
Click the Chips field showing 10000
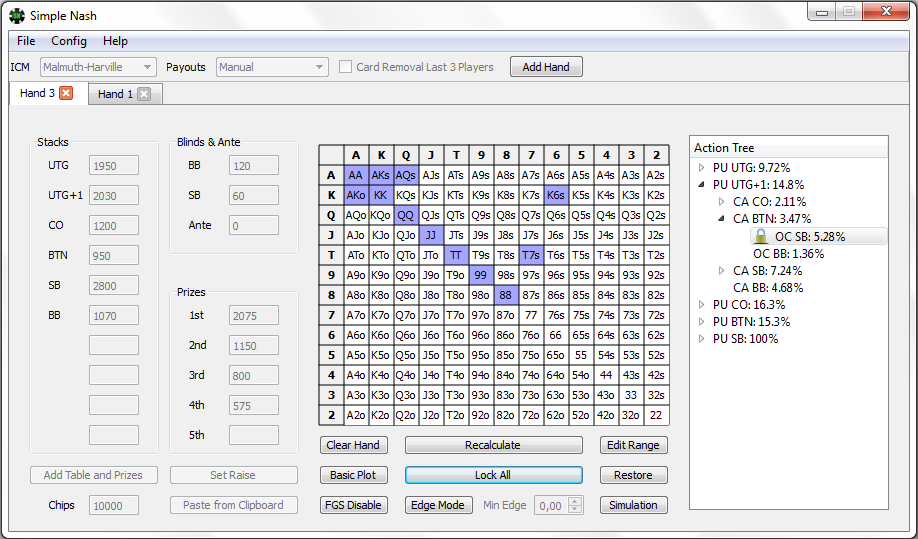point(114,506)
